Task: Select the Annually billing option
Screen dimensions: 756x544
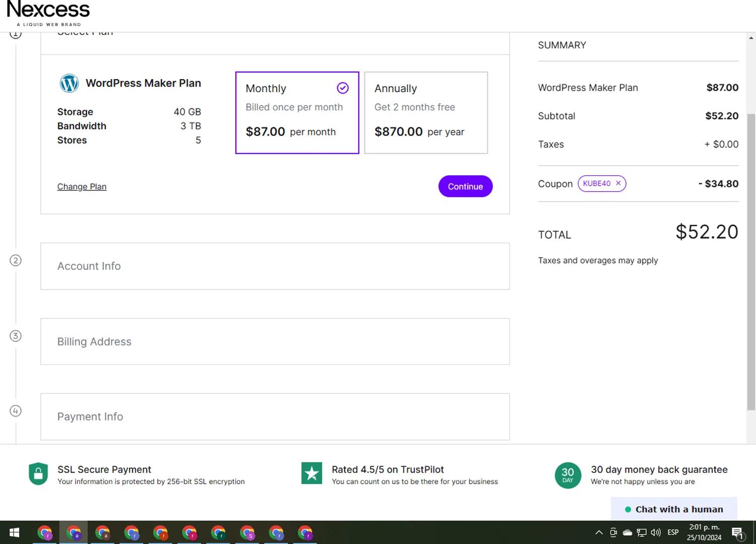Action: click(426, 113)
